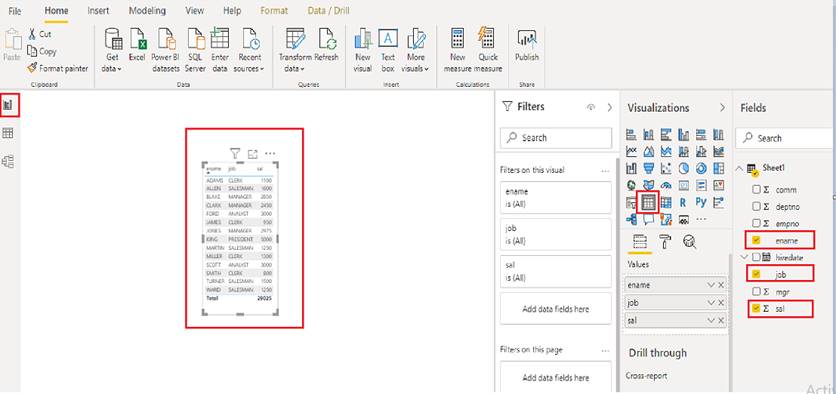
Task: Select the Python visual icon
Action: click(x=701, y=203)
